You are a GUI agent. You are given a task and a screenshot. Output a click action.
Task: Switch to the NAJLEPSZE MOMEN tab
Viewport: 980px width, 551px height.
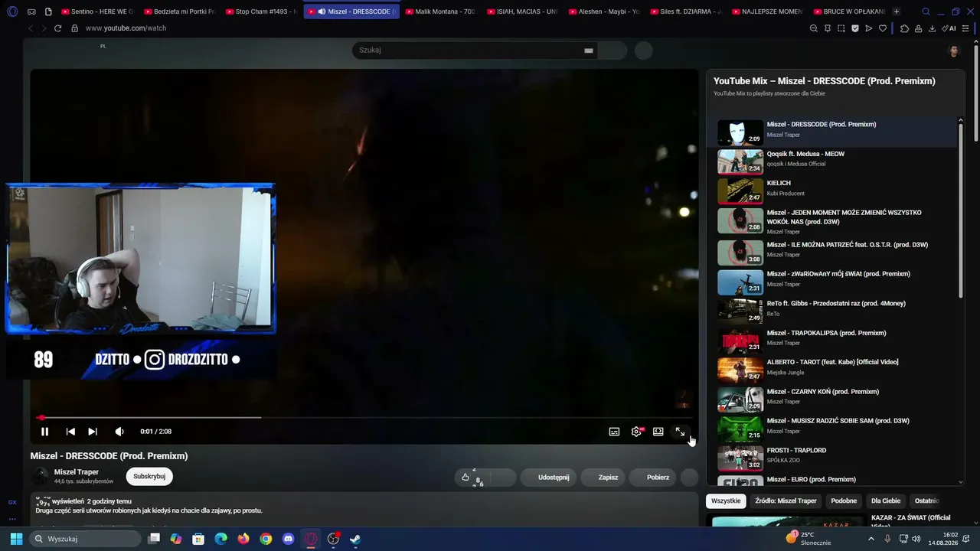pyautogui.click(x=767, y=11)
